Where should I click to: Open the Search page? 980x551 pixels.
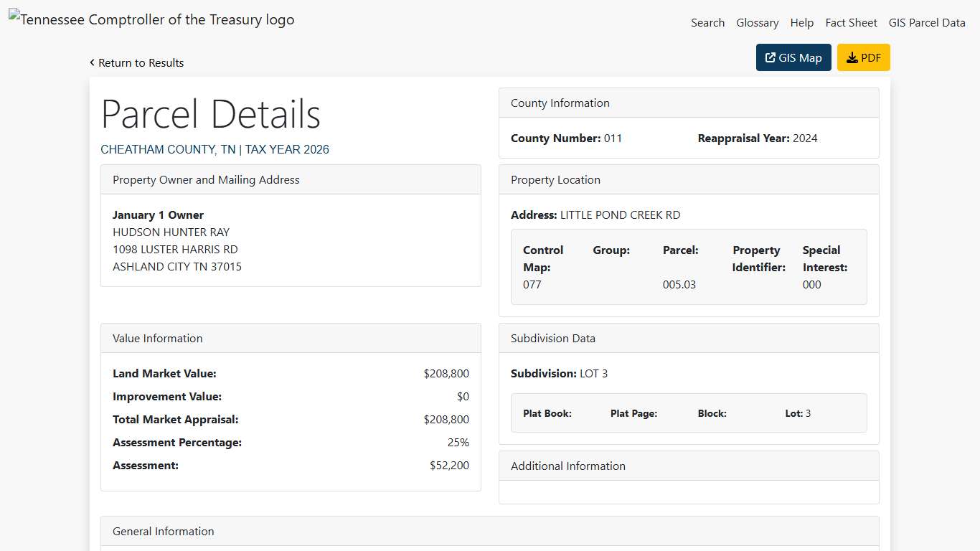pyautogui.click(x=707, y=22)
